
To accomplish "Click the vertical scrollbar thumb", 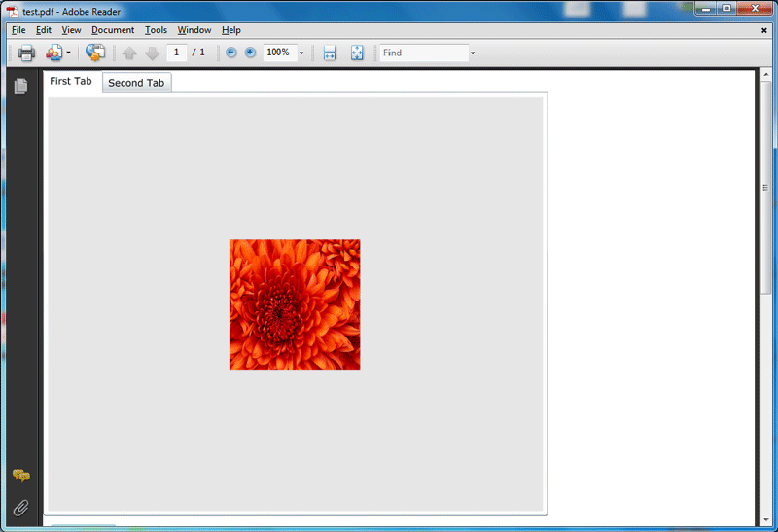I will [765, 188].
